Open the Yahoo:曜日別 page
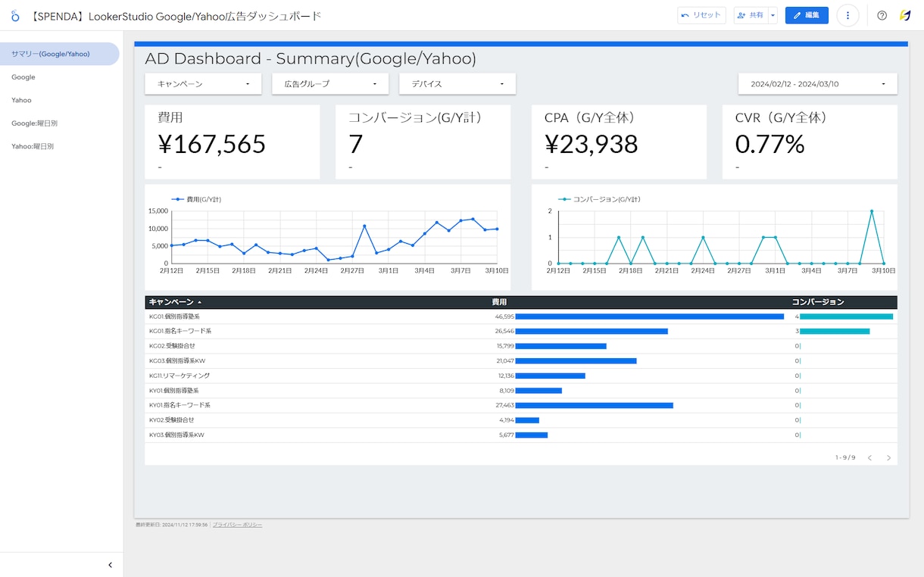Viewport: 924px width, 577px height. (x=33, y=146)
